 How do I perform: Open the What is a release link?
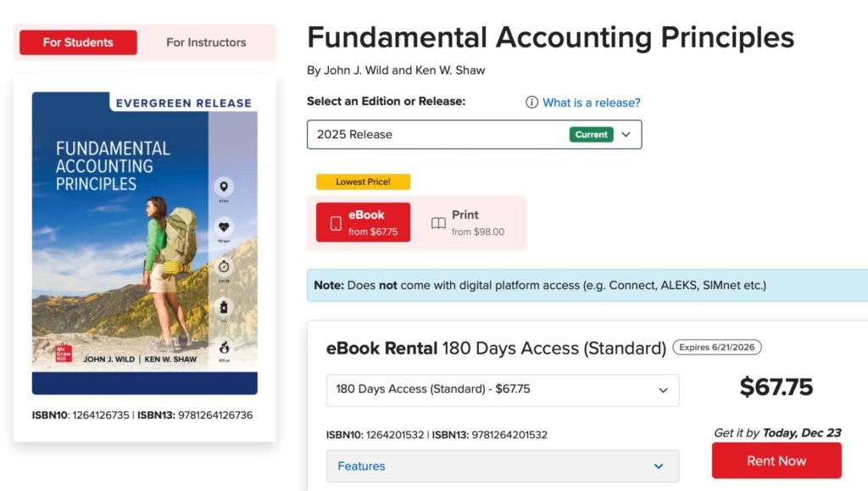[591, 103]
